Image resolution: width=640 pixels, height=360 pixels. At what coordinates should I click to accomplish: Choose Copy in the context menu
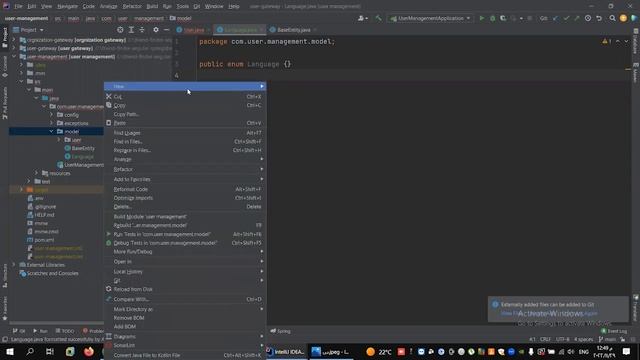185,105
